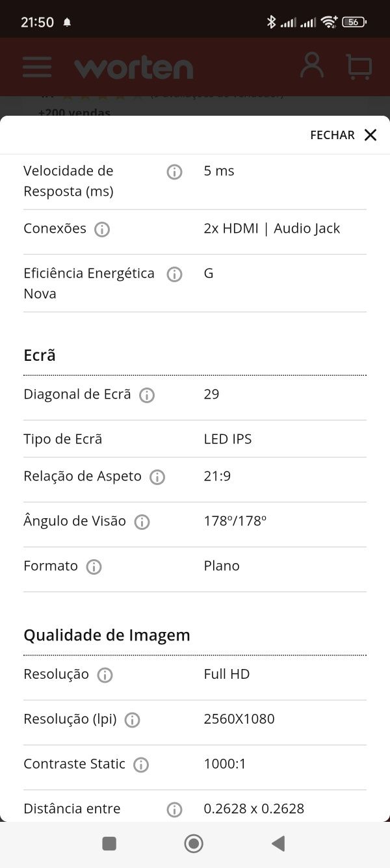390x868 pixels.
Task: Tap the FECHAR text label
Action: click(x=332, y=135)
